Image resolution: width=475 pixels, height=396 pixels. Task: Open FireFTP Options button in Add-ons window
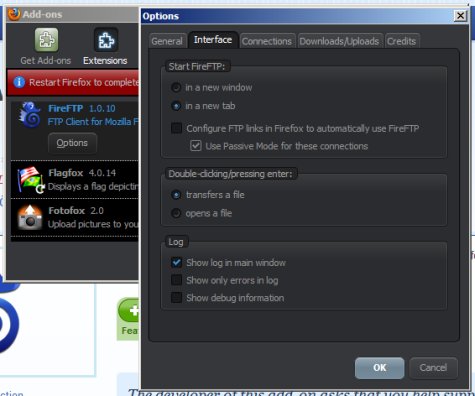tap(72, 143)
